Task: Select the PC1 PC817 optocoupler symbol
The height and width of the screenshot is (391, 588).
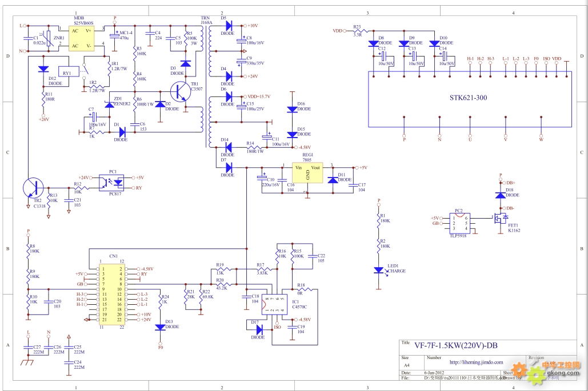Action: pyautogui.click(x=111, y=183)
